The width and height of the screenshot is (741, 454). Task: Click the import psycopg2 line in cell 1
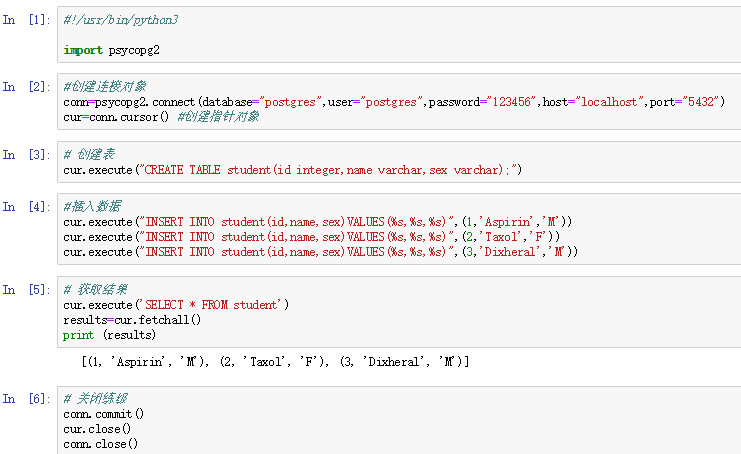click(112, 50)
